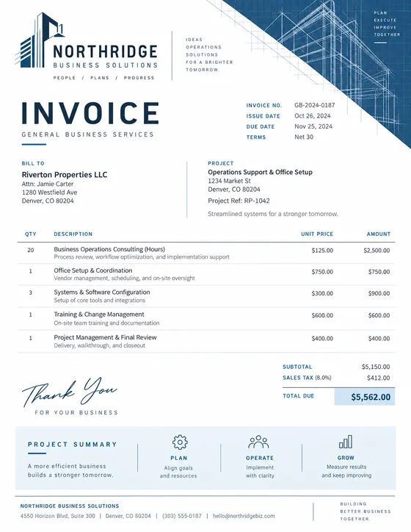Click Office Setup & Coordination line item
The height and width of the screenshot is (532, 411).
pyautogui.click(x=92, y=270)
